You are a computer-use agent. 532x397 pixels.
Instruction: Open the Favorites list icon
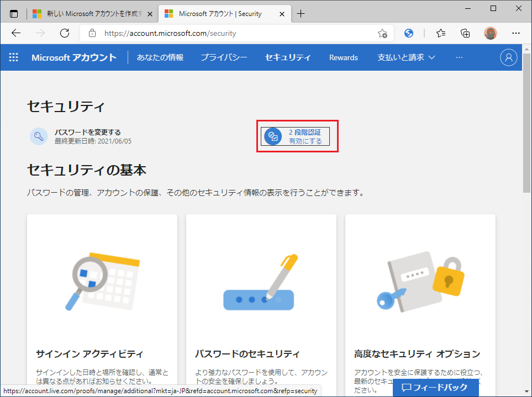pyautogui.click(x=441, y=33)
